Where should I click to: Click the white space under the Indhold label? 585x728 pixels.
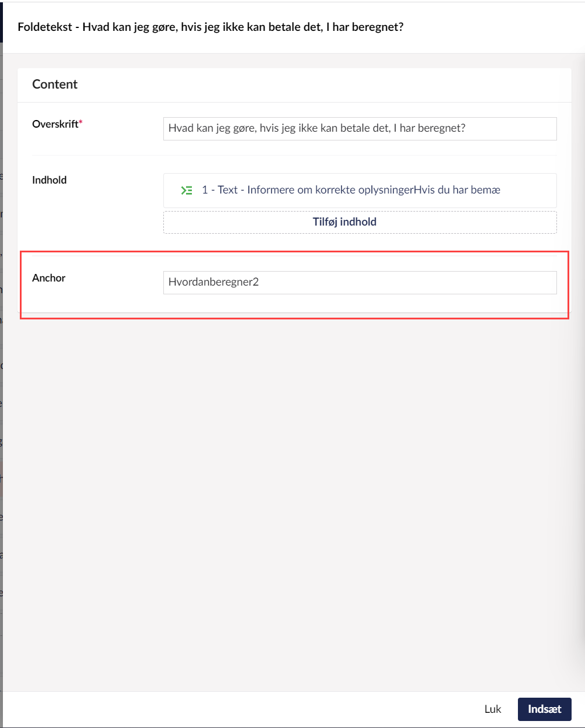point(87,216)
